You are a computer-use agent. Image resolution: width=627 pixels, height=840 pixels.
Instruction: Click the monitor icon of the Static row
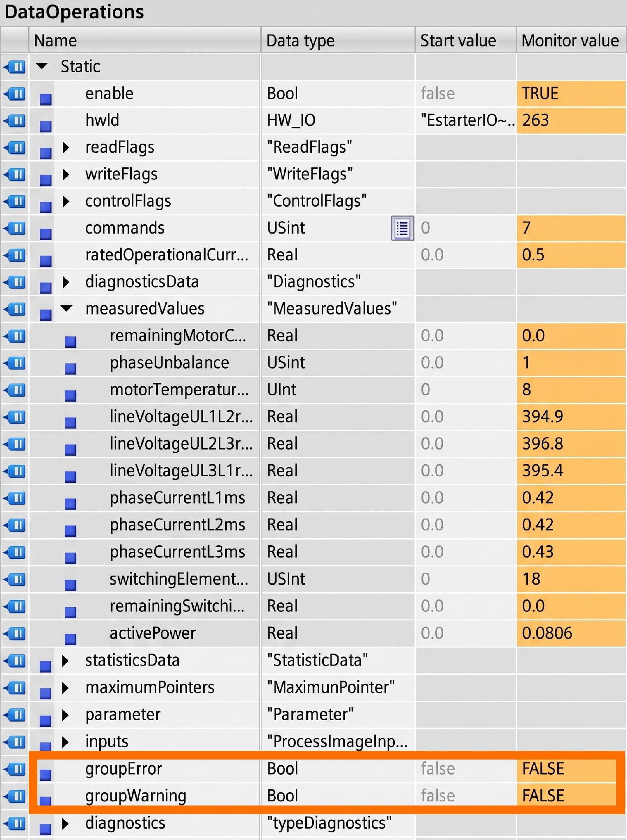(15, 66)
